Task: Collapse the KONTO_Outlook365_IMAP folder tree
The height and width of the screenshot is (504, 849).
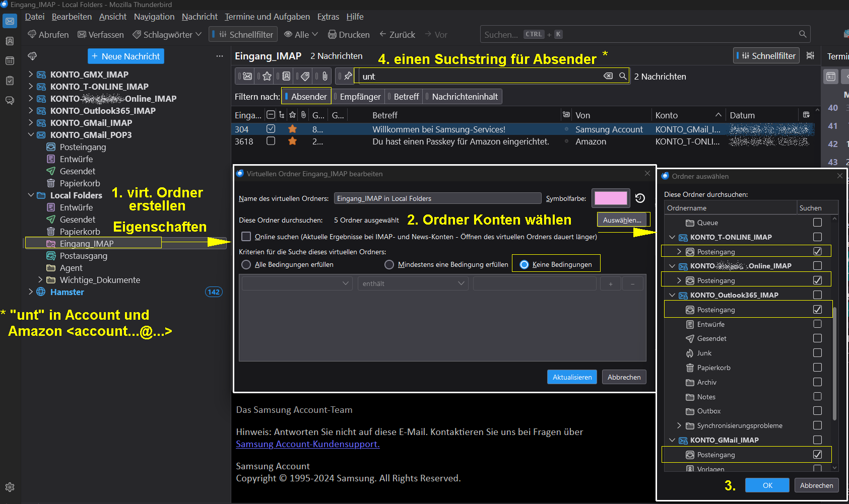Action: point(672,295)
